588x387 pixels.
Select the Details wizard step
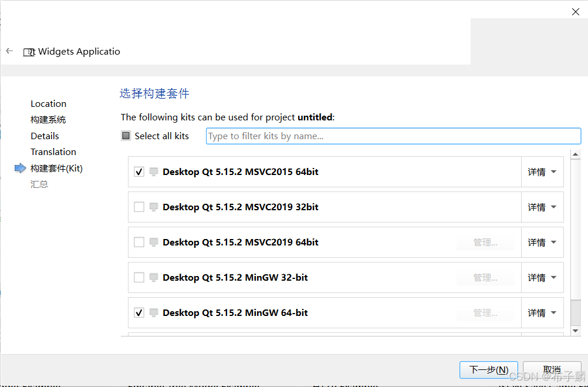pos(45,136)
